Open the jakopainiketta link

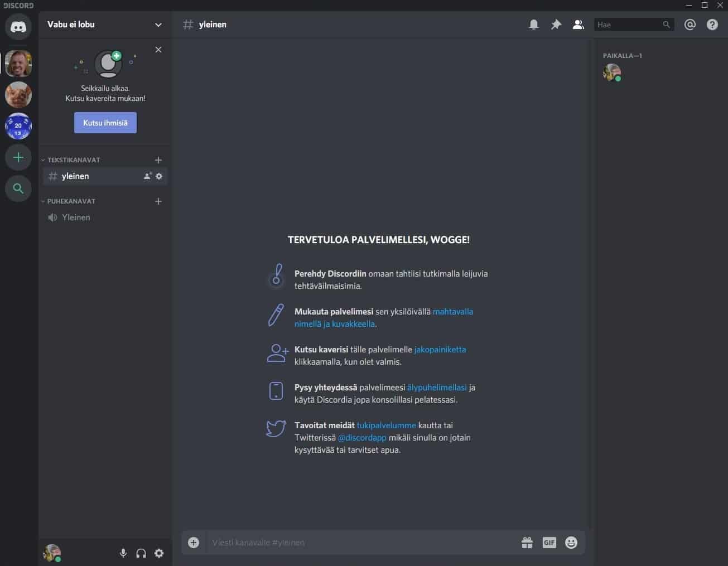440,350
